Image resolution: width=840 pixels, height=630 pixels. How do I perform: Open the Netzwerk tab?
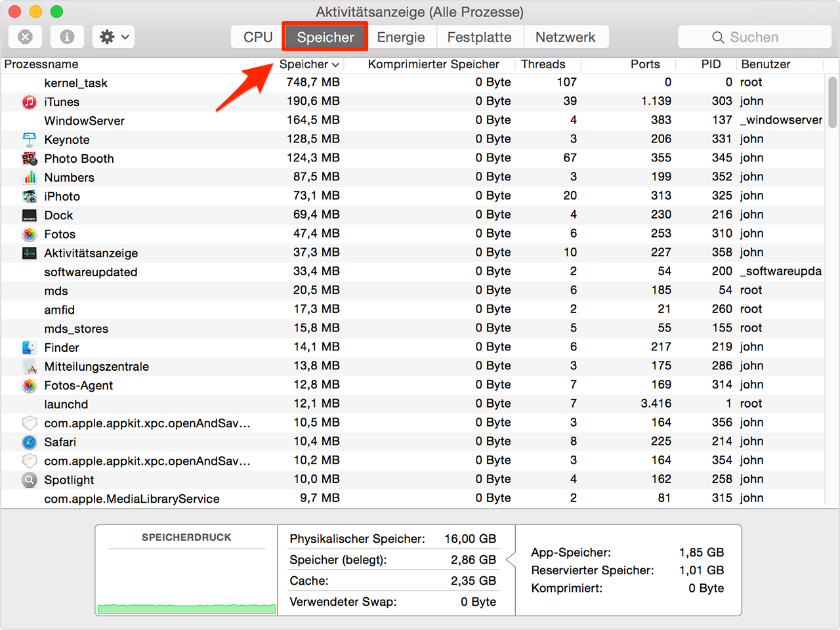566,37
